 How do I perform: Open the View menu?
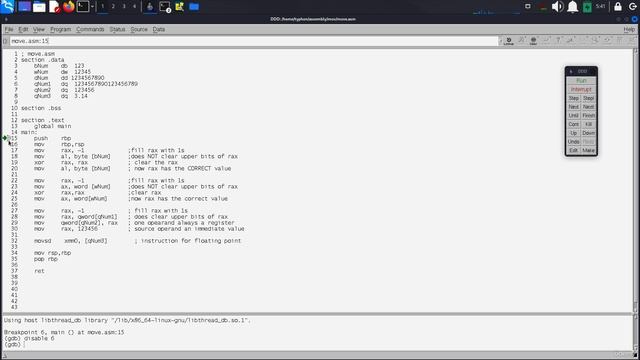(39, 29)
